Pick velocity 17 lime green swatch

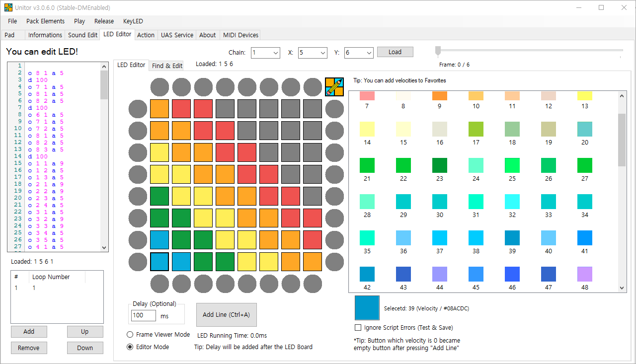[x=476, y=129]
